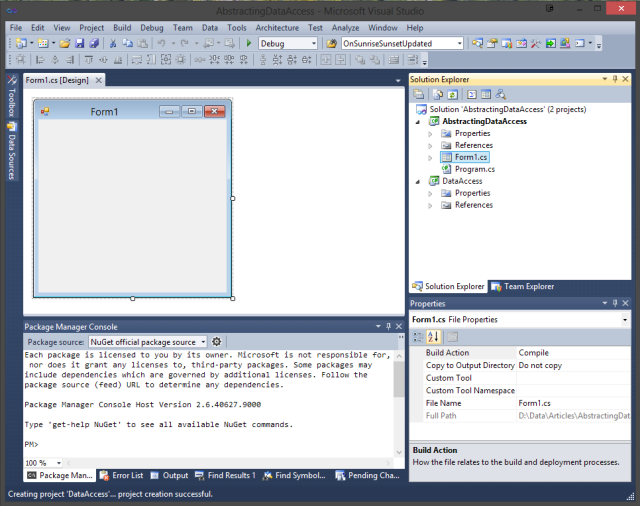Toggle auto-hide pin on Properties panel
This screenshot has height=506, width=640.
(x=615, y=303)
